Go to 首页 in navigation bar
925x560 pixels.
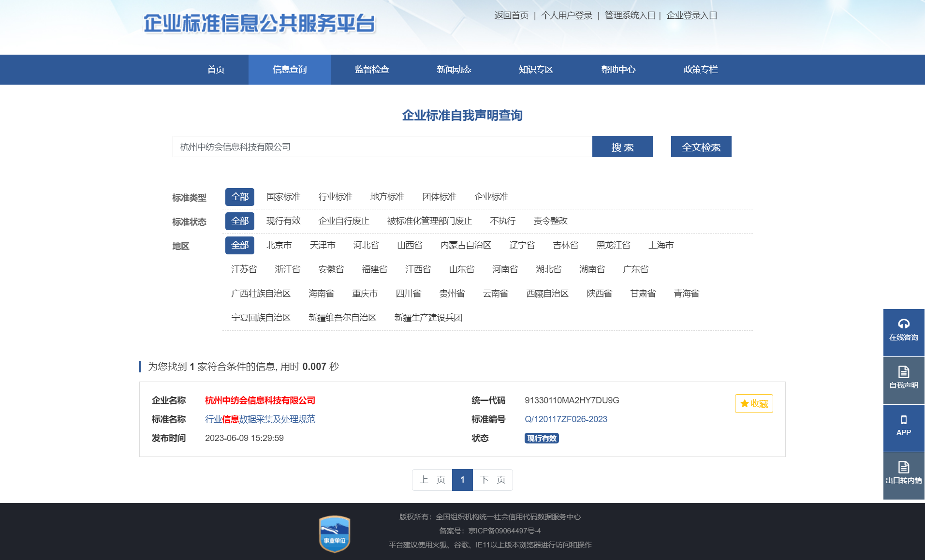coord(216,70)
